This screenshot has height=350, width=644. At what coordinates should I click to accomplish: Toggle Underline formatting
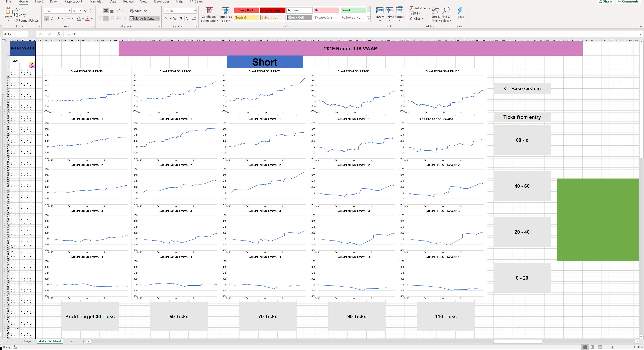click(58, 19)
